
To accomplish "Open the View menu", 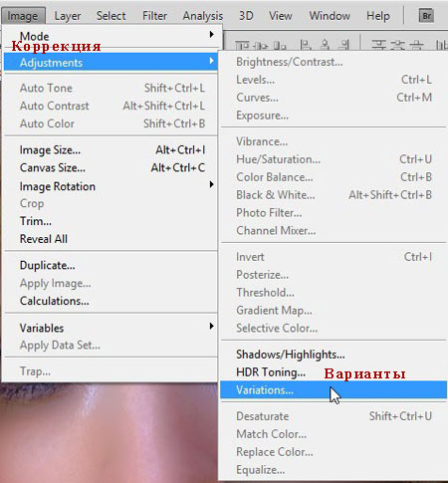I will (x=281, y=16).
